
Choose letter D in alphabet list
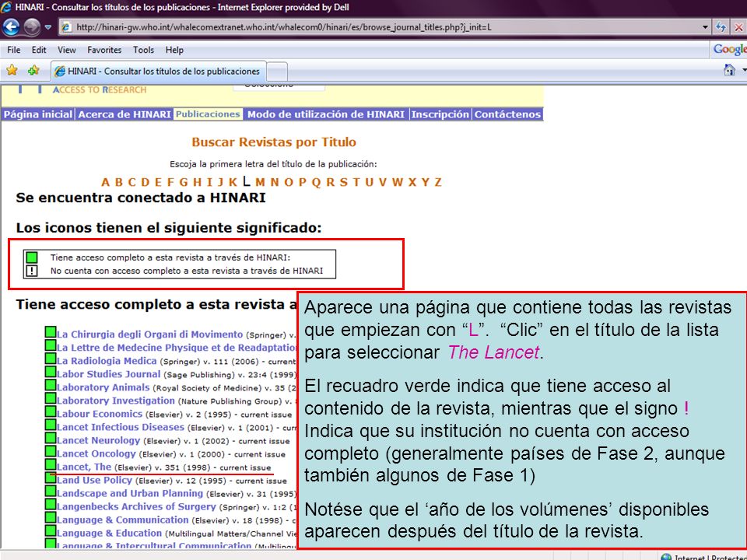[x=146, y=182]
